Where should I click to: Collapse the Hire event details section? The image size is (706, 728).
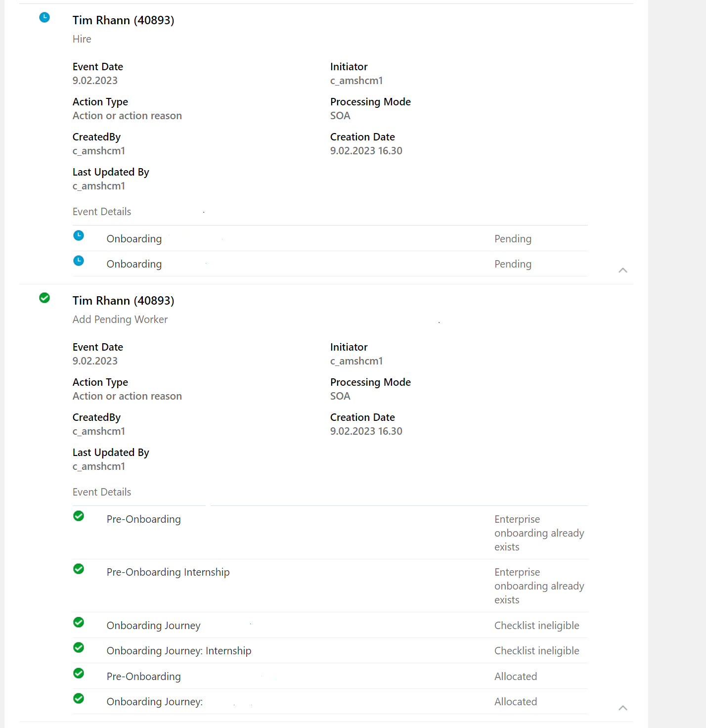click(x=623, y=270)
